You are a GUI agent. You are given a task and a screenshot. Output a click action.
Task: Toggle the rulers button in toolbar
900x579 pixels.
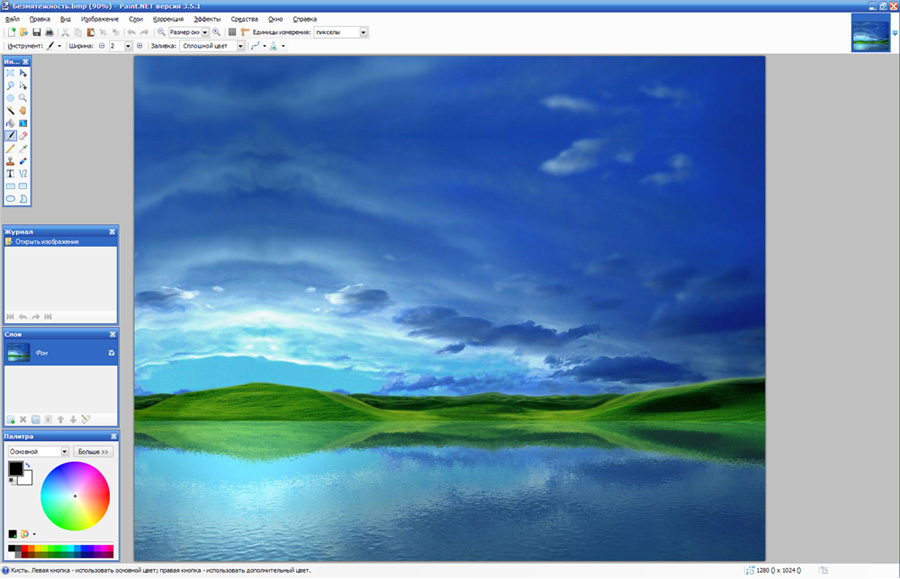[x=244, y=32]
